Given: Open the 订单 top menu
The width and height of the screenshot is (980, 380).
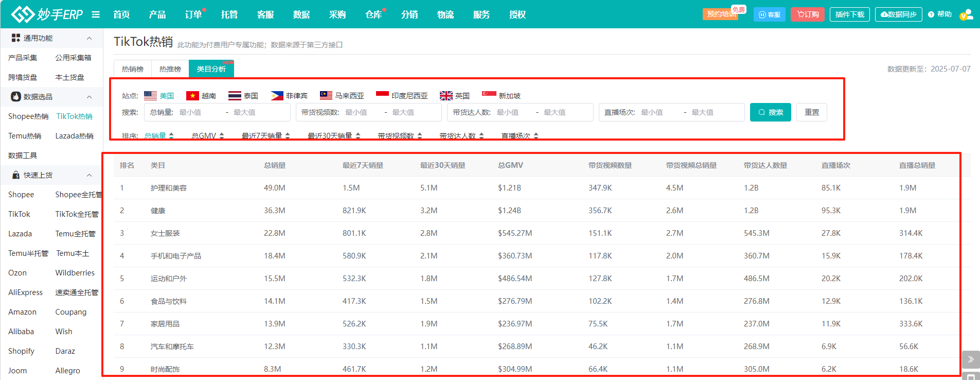Looking at the screenshot, I should coord(193,14).
